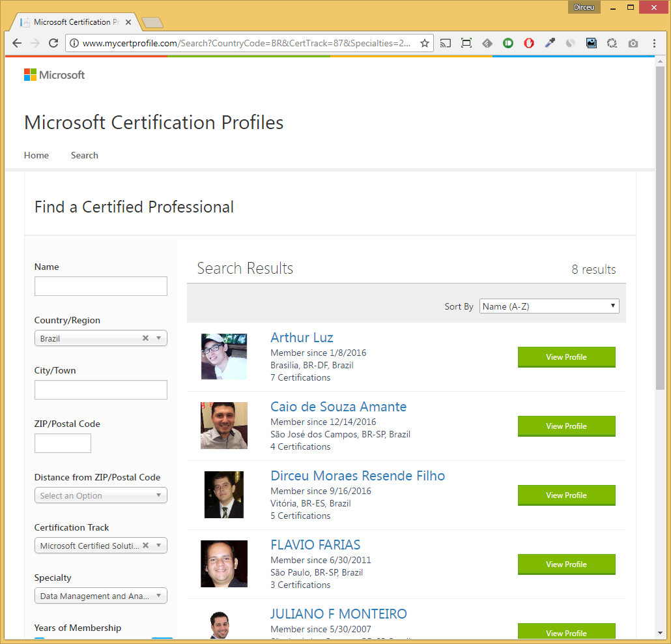Image resolution: width=671 pixels, height=644 pixels.
Task: Open the Home navigation item
Action: (36, 155)
